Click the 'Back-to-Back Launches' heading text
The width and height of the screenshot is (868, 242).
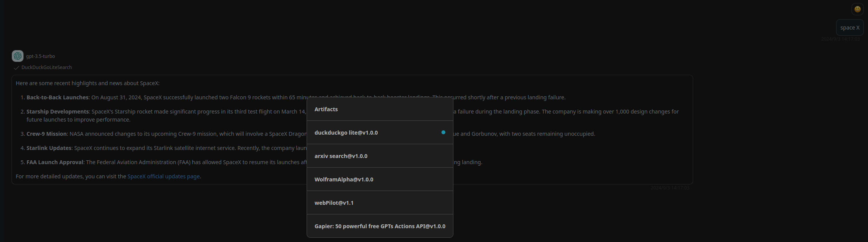pyautogui.click(x=58, y=97)
